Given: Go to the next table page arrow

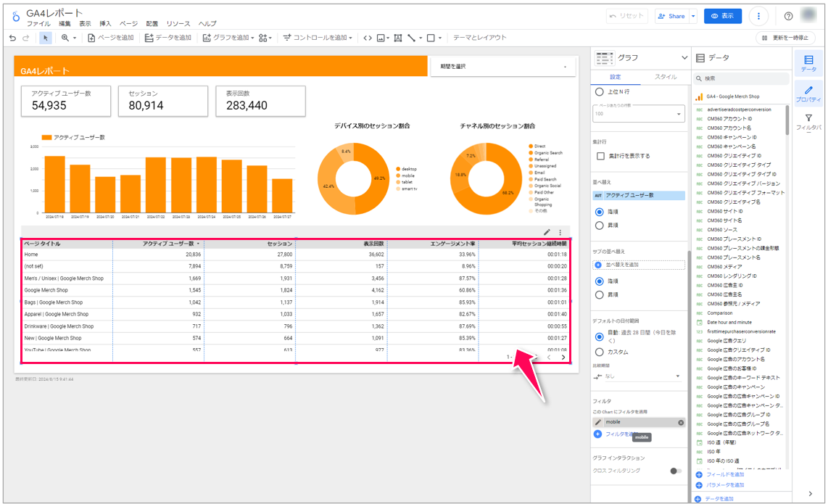Looking at the screenshot, I should point(563,358).
